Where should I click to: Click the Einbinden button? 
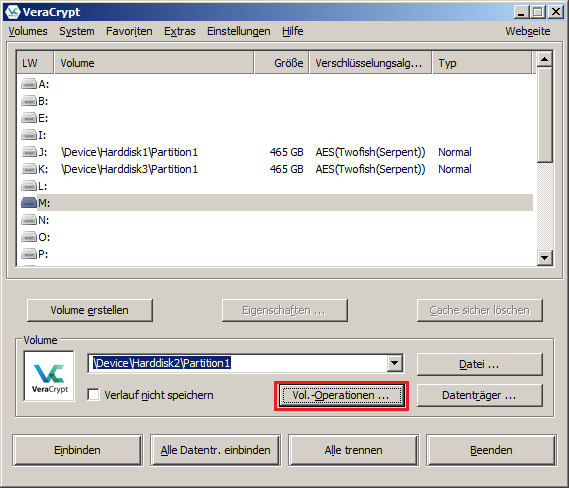point(77,450)
